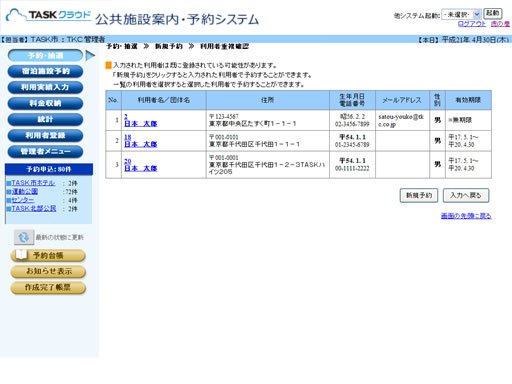Click the 最新の状態に更新 label

60,237
